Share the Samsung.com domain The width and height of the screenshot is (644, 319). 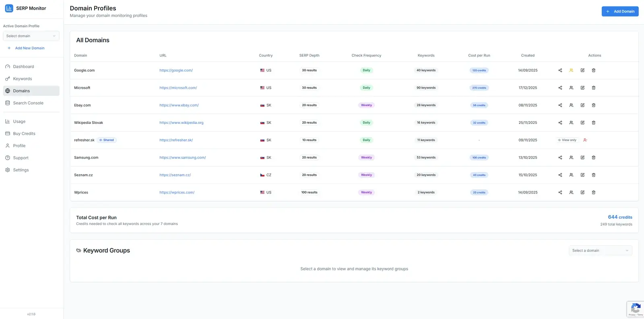click(560, 158)
